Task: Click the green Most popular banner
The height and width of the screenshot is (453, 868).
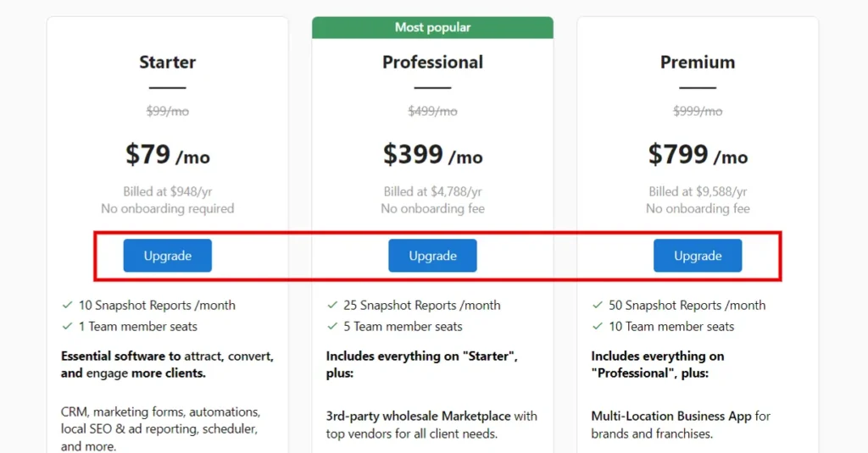Action: 432,28
